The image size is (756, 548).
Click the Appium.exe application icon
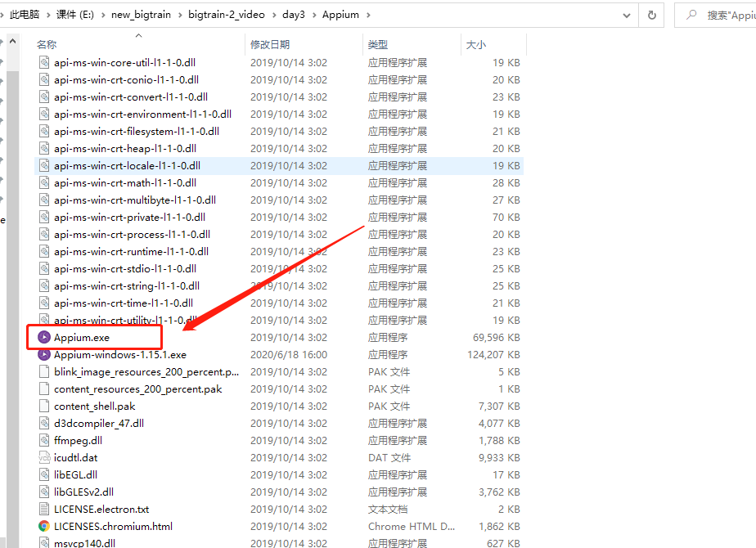pos(44,337)
